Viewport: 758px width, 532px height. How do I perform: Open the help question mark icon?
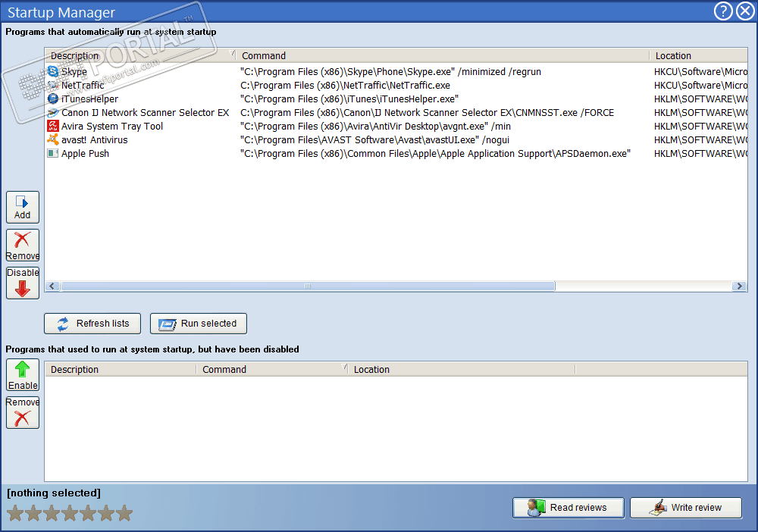point(723,11)
